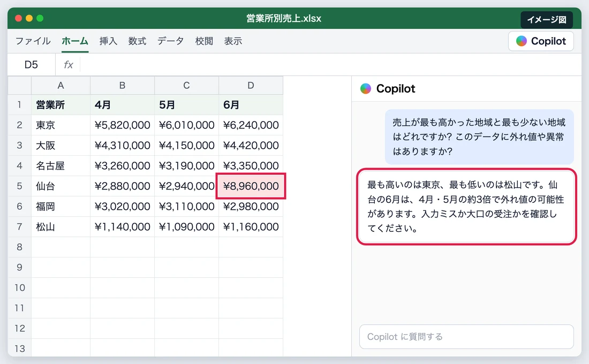Screen dimensions: 589x364
Task: Select row 1 header
Action: coord(19,104)
